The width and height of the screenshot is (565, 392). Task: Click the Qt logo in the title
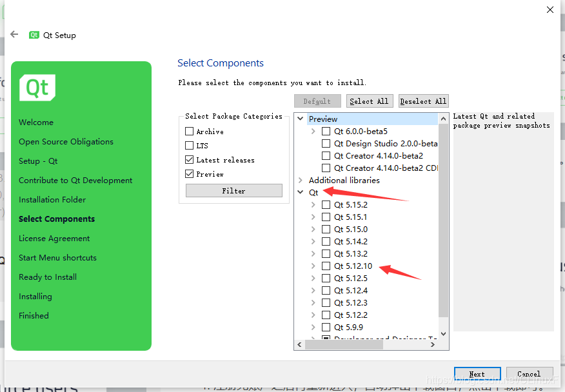[x=34, y=35]
